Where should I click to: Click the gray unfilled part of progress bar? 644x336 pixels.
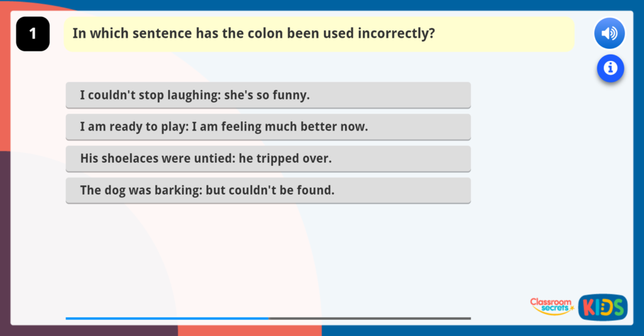(x=370, y=318)
